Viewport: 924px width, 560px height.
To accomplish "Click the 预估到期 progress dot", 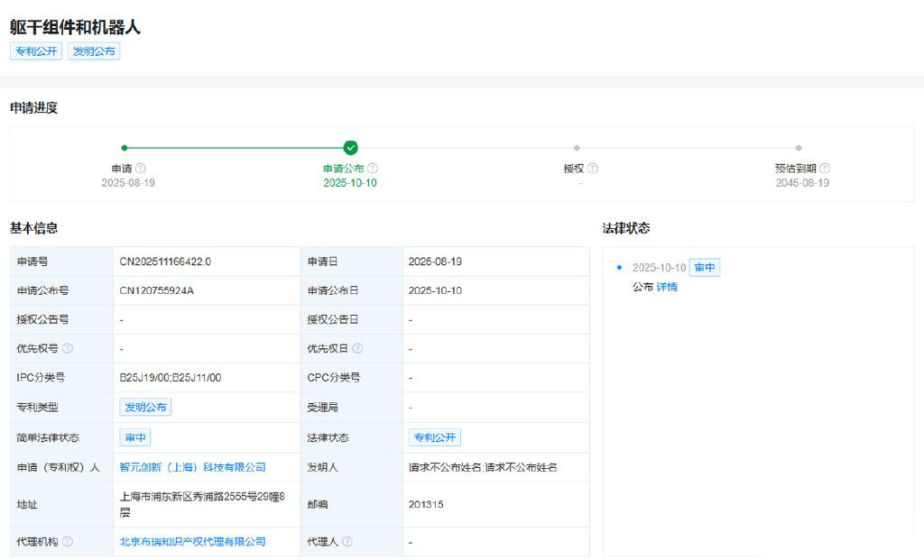I will [x=799, y=148].
